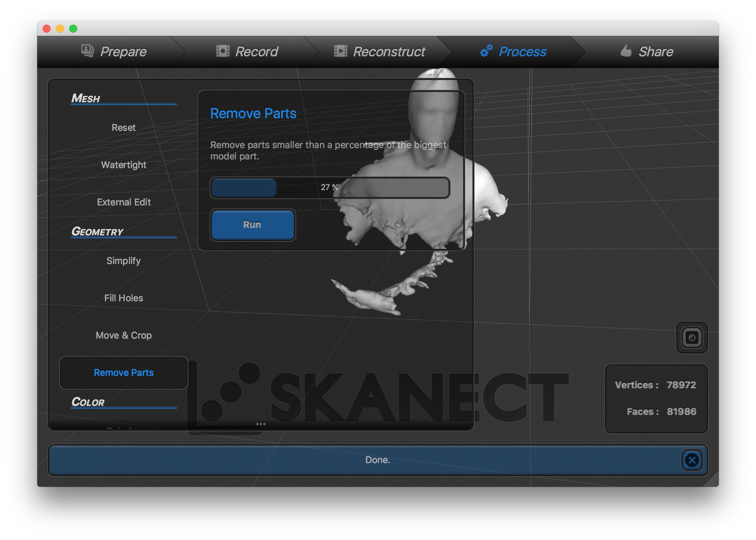Click the Done status bar
Viewport: 756px width, 540px height.
378,460
